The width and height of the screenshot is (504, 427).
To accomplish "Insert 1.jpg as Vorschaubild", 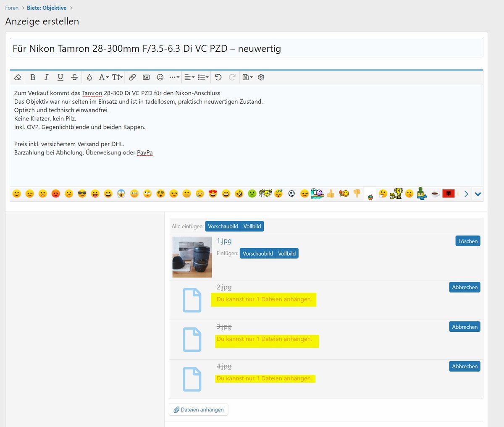I will pos(257,254).
